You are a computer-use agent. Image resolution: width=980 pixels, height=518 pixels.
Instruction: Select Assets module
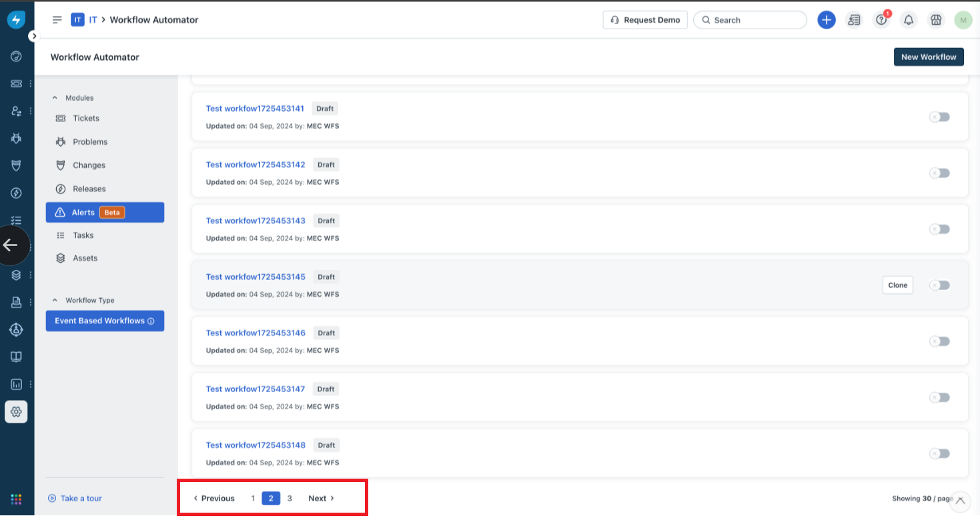coord(105,258)
